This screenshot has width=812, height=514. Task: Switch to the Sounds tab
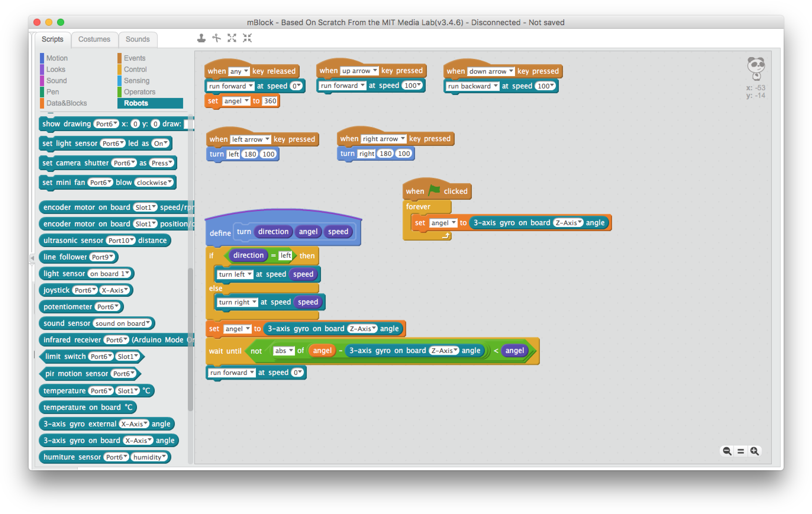point(138,39)
